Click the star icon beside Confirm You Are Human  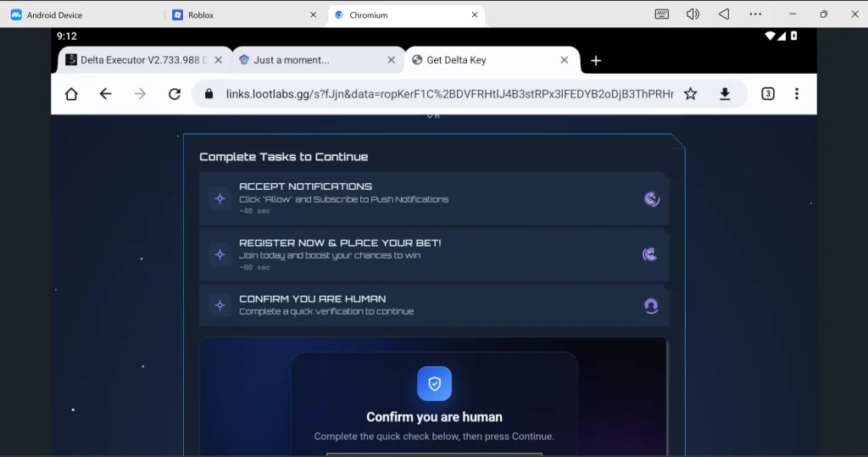220,305
